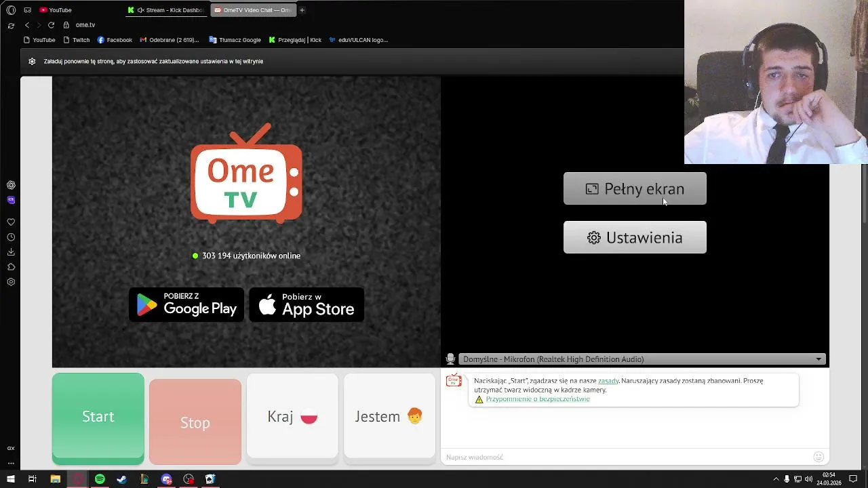Screen dimensions: 868x488
Task: Click the GX corner icon in sidebar
Action: coord(11,448)
